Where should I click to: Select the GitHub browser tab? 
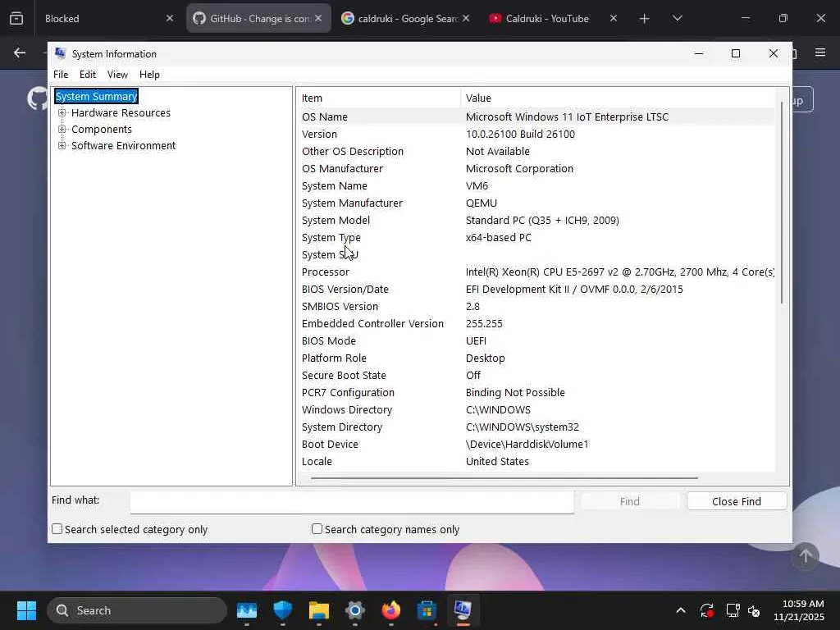[x=258, y=18]
